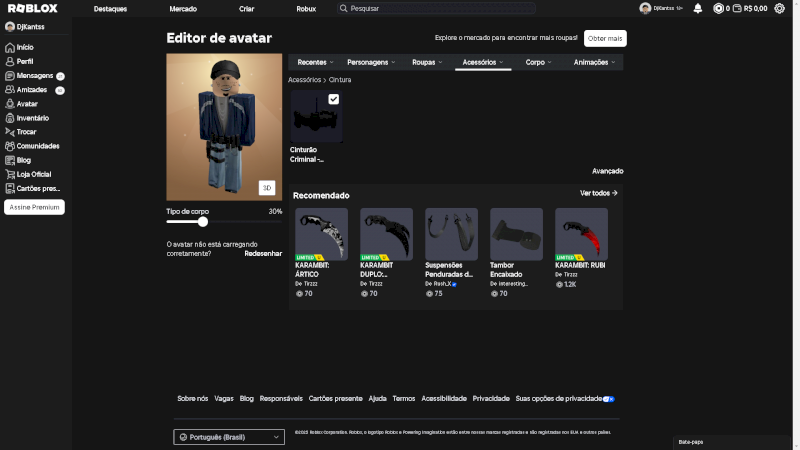Open Termos footer link
Viewport: 800px width, 450px height.
point(404,399)
